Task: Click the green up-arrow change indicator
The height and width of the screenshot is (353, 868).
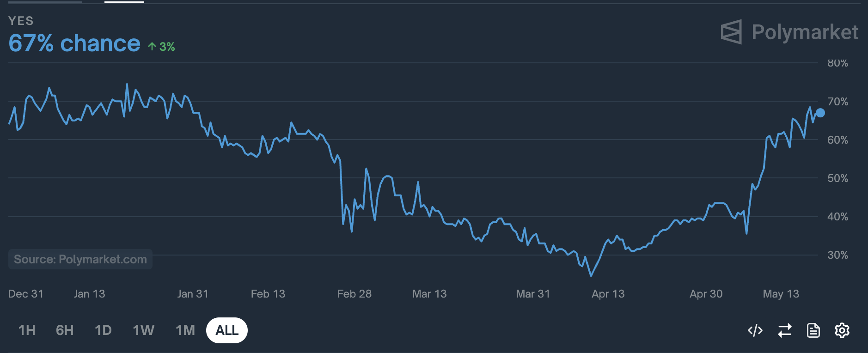Action: pos(161,46)
